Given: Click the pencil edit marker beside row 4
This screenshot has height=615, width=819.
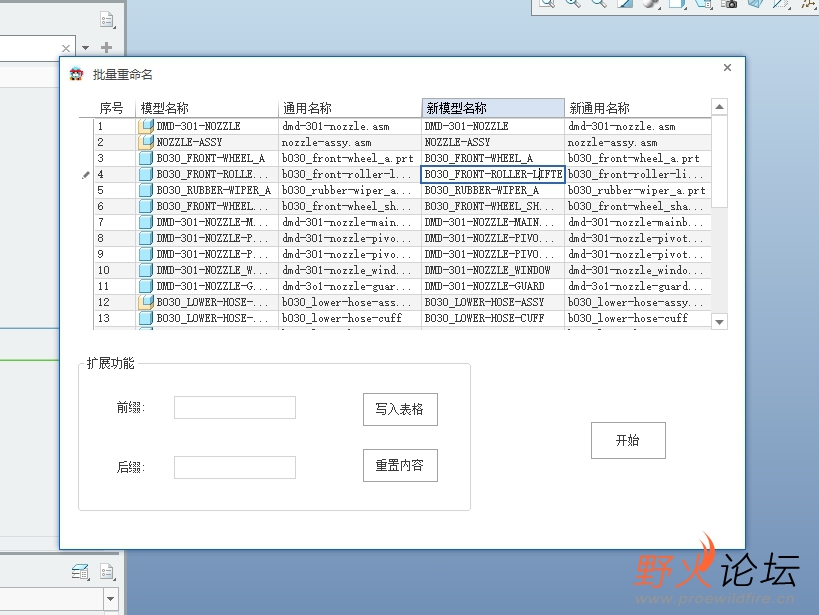Looking at the screenshot, I should coord(86,175).
